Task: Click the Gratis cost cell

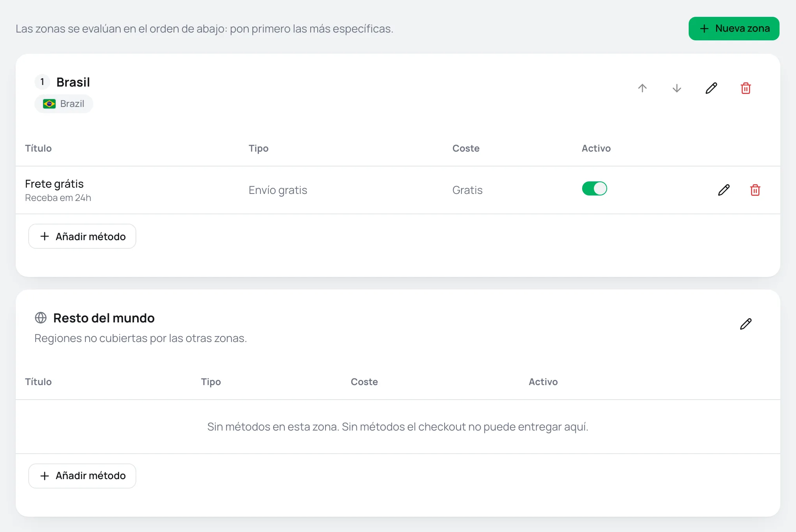Action: 467,190
